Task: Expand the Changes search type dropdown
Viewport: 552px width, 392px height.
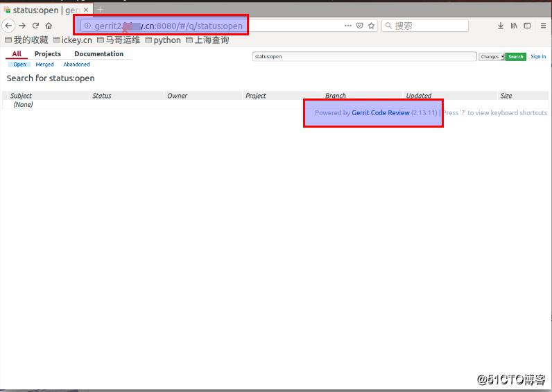Action: point(491,57)
